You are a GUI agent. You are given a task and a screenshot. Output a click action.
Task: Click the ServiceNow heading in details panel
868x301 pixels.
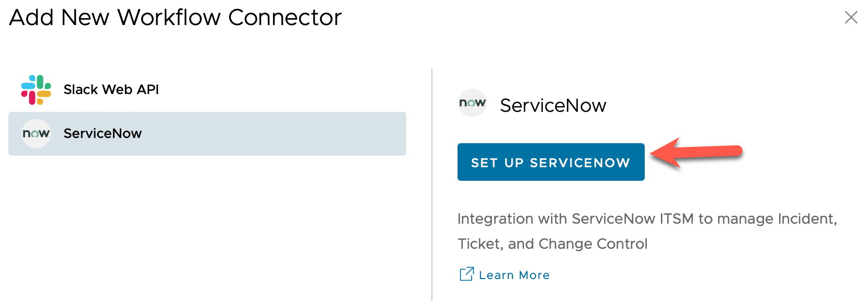tap(553, 106)
